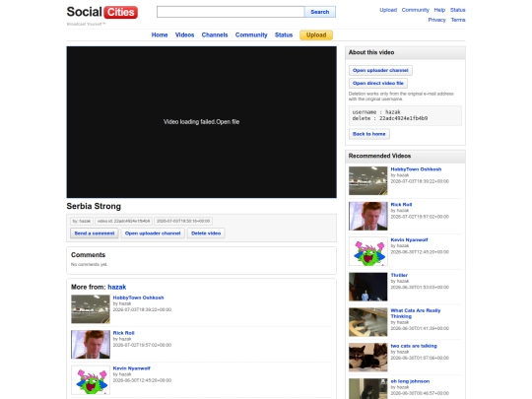Viewport: 532px width, 399px height.
Task: Go to Status in navigation bar
Action: (x=284, y=34)
